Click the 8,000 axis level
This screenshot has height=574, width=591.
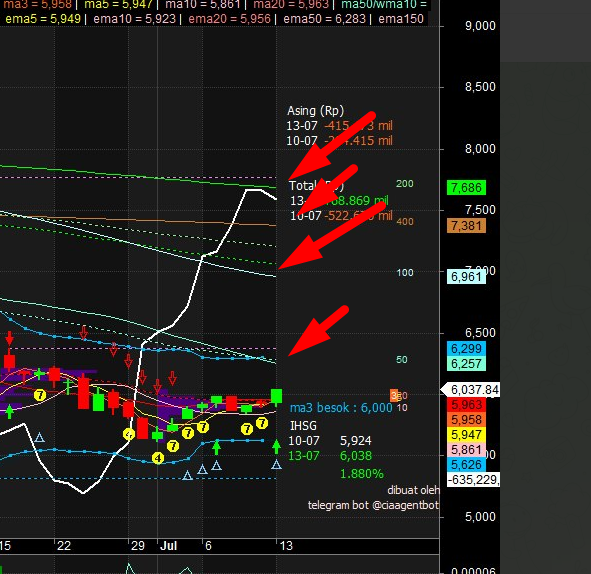(x=480, y=149)
